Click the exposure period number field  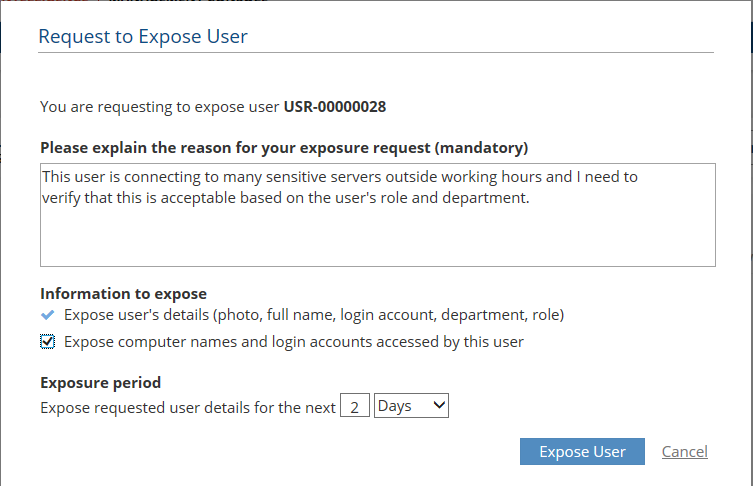354,407
